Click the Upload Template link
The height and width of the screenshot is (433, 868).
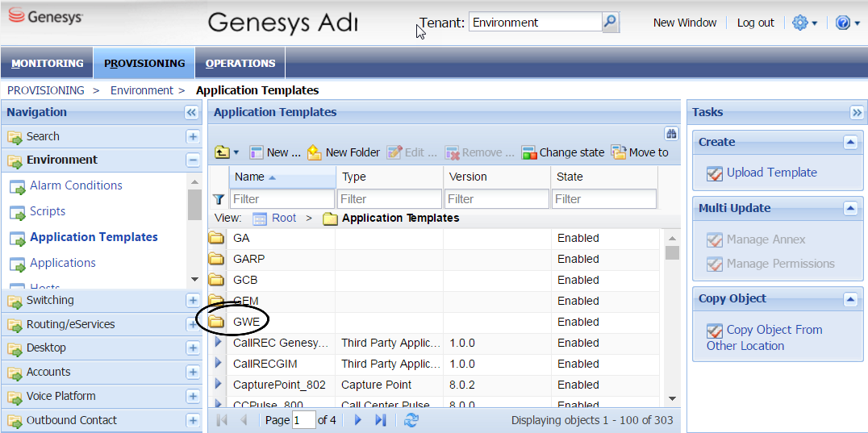(771, 173)
